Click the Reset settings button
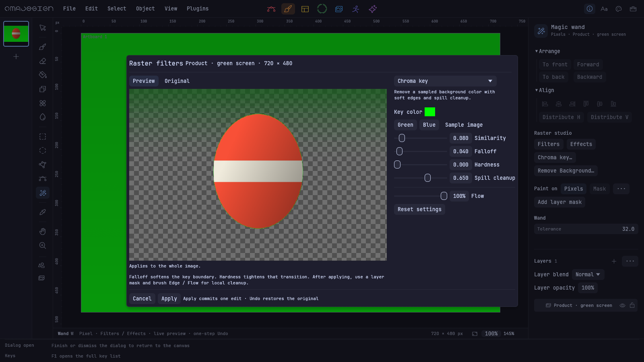This screenshot has height=362, width=644. 419,209
